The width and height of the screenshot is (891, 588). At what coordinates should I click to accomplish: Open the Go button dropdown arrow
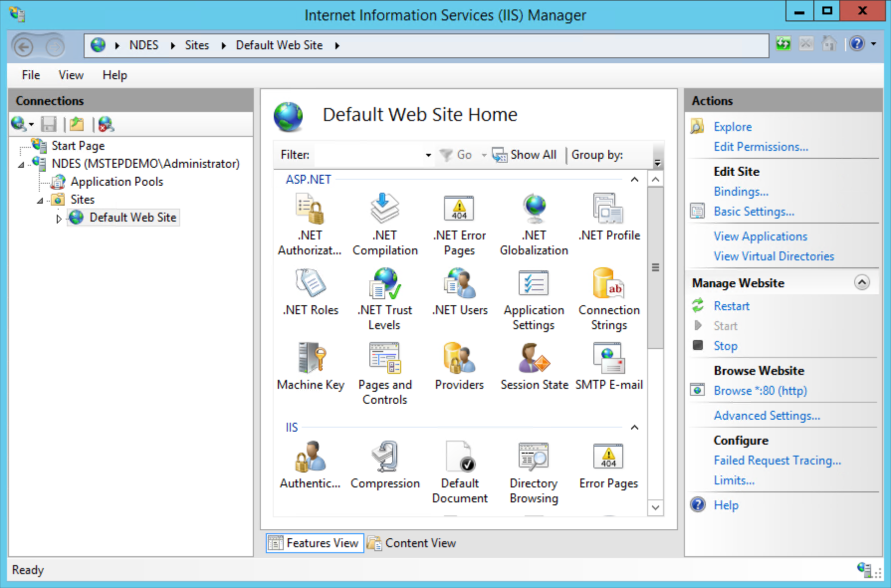(484, 155)
